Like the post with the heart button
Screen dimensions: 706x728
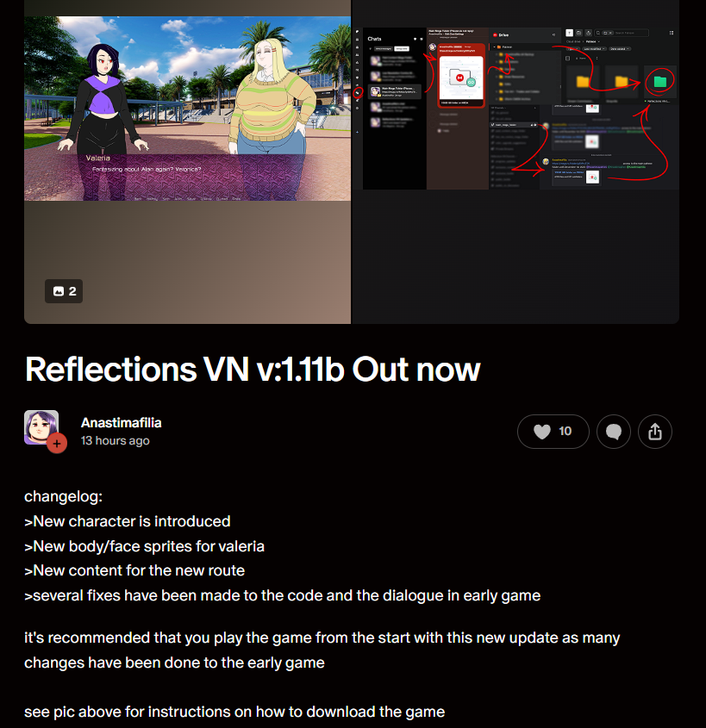(553, 432)
